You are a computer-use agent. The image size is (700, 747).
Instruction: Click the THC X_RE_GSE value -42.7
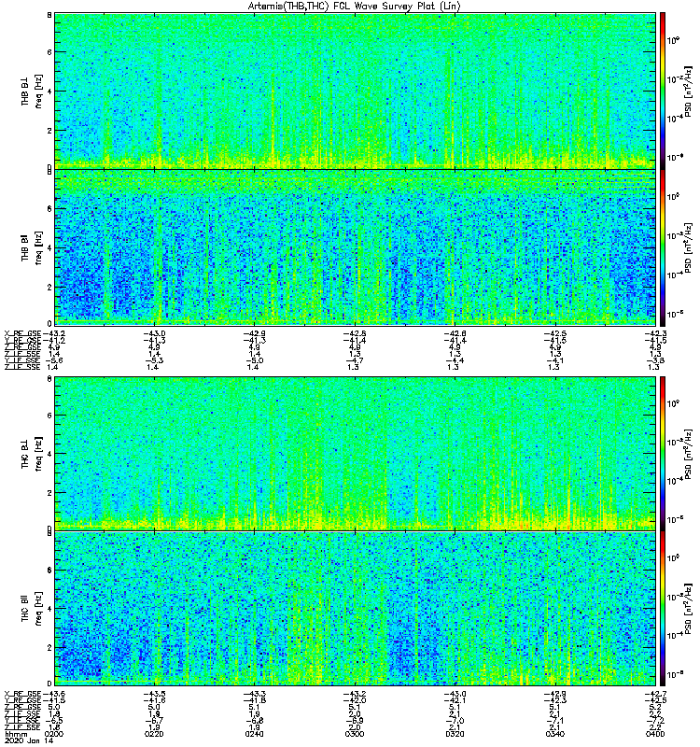pos(655,694)
